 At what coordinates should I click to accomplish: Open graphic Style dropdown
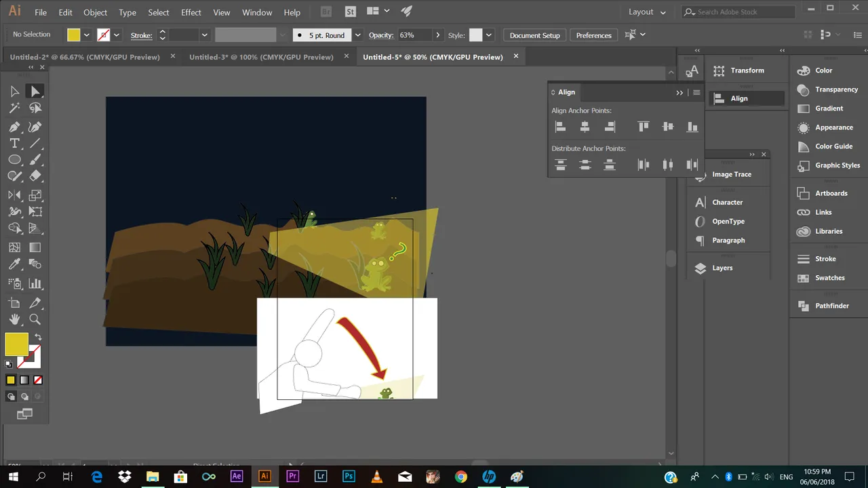point(489,35)
